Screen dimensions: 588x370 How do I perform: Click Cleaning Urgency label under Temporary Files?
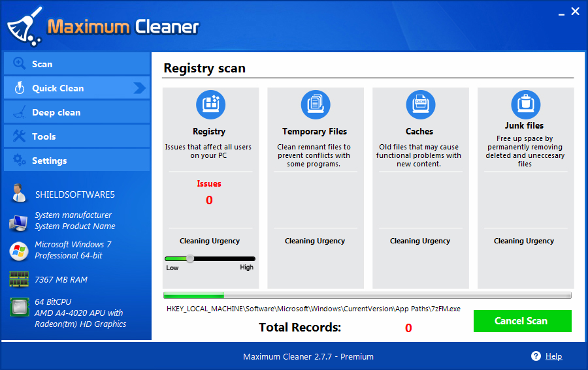315,241
